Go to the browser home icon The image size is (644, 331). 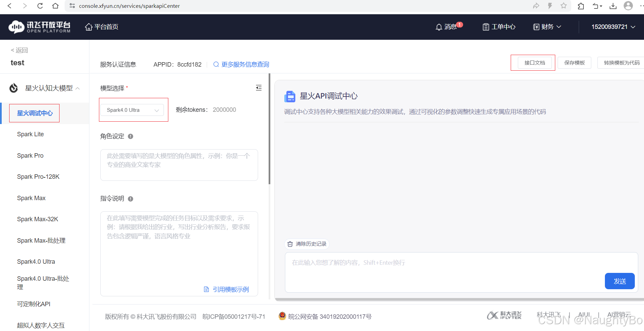pyautogui.click(x=55, y=6)
